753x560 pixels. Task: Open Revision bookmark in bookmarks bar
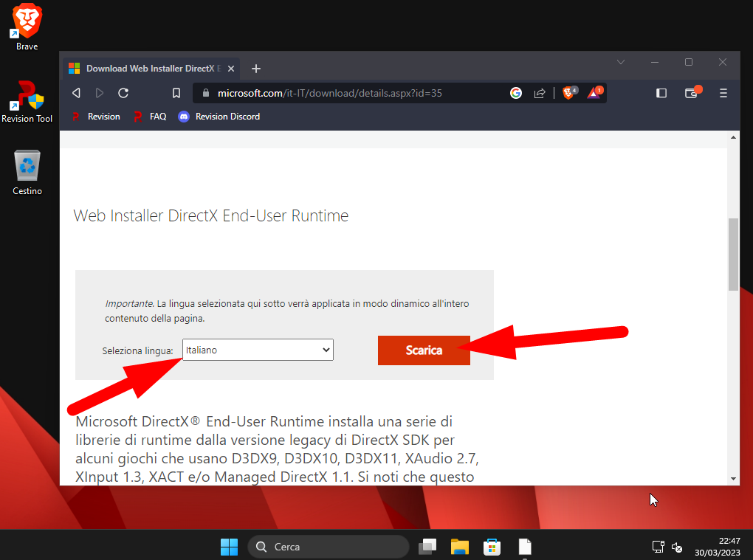(x=96, y=117)
